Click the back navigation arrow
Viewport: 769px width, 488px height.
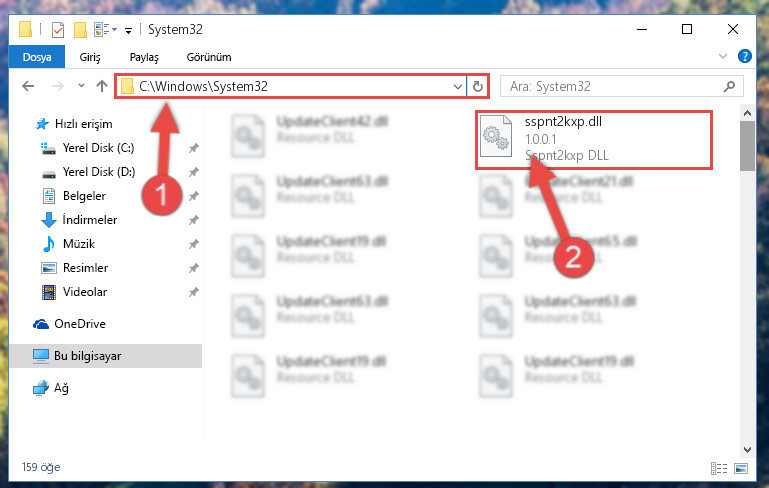tap(28, 86)
